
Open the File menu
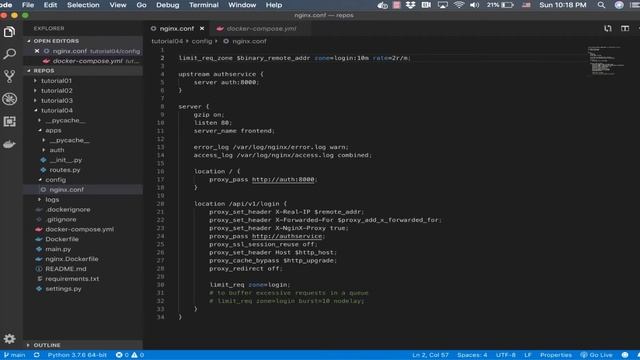tap(28, 5)
